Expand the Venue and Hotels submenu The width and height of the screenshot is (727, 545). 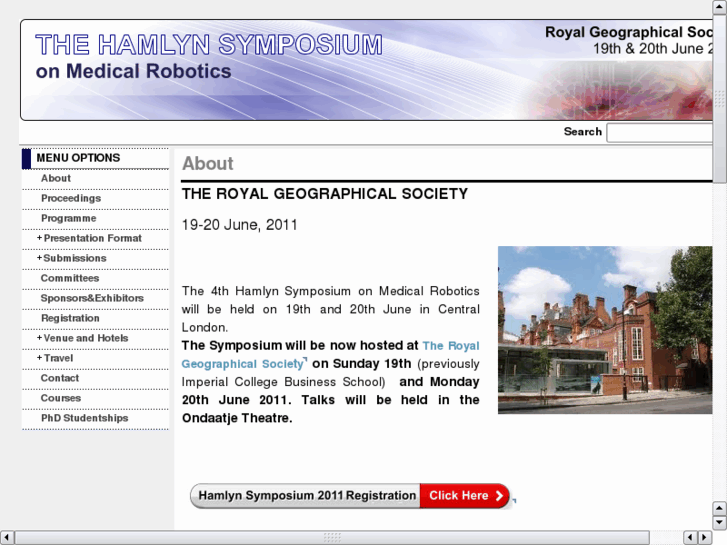point(83,338)
